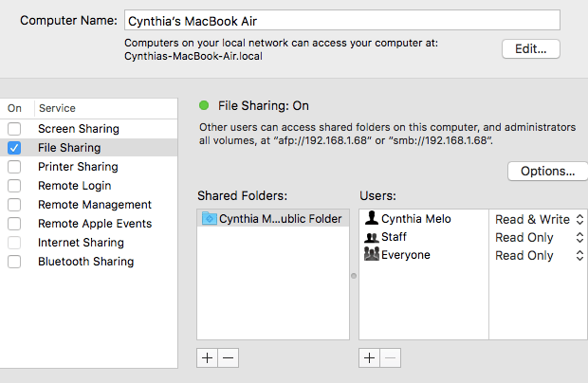Click the Edit... button
The width and height of the screenshot is (588, 383).
tap(530, 48)
